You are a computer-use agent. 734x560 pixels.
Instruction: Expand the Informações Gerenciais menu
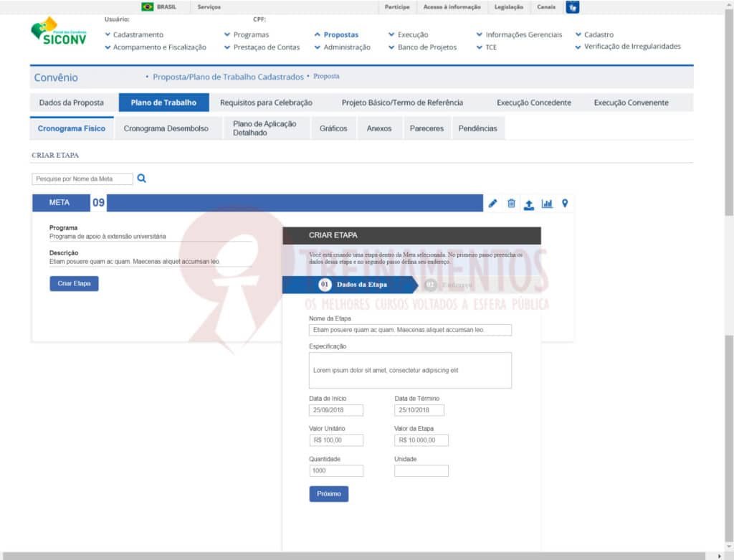pyautogui.click(x=519, y=34)
